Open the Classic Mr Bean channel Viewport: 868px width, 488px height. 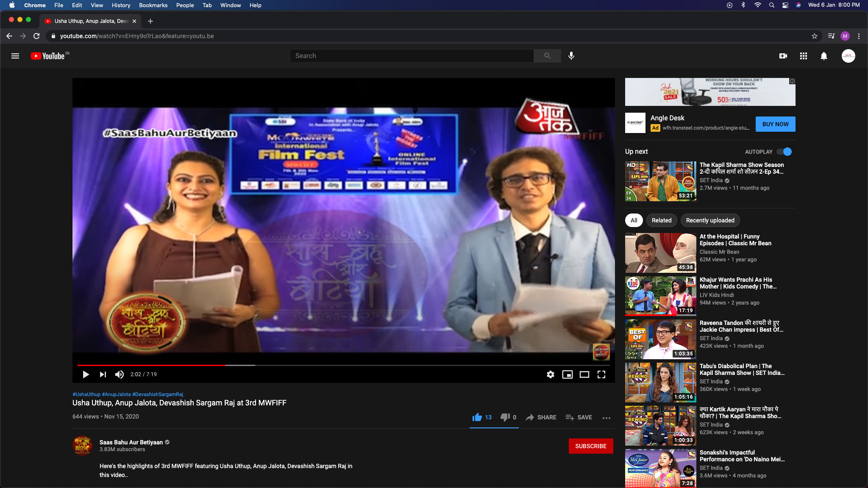[719, 252]
